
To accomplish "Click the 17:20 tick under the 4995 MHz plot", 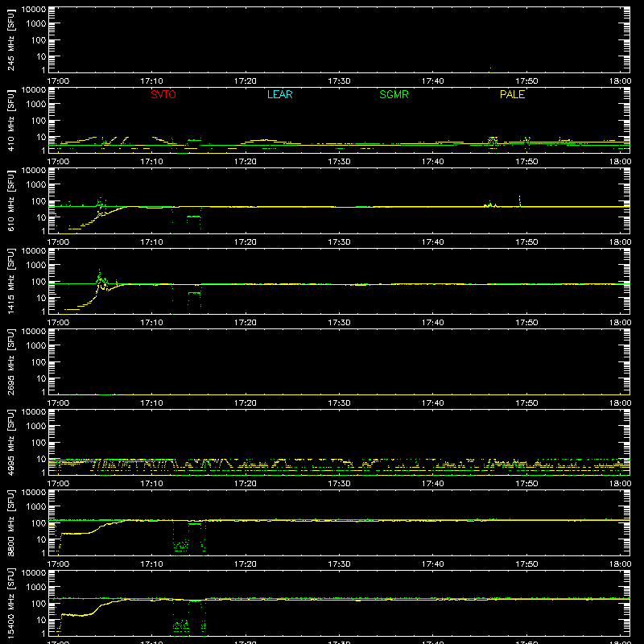I will [x=246, y=484].
